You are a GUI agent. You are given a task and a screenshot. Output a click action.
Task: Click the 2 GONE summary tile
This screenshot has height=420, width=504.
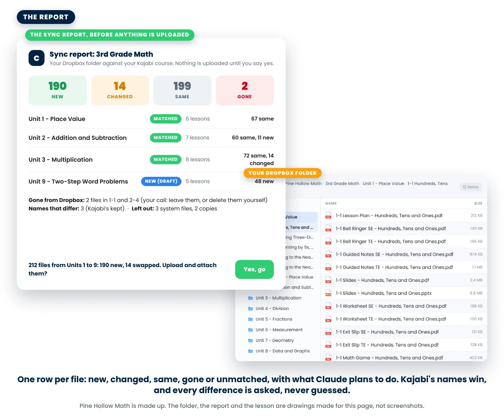(245, 90)
